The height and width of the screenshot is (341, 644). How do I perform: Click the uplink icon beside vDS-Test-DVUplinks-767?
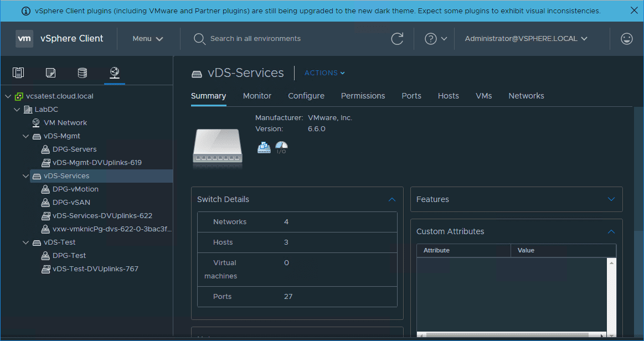[45, 269]
